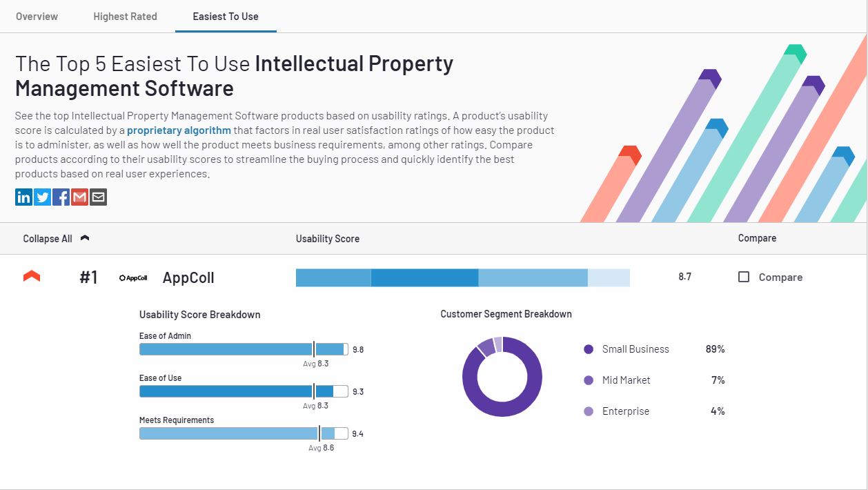868x490 pixels.
Task: Select the Easiest To Use tab
Action: pos(226,17)
